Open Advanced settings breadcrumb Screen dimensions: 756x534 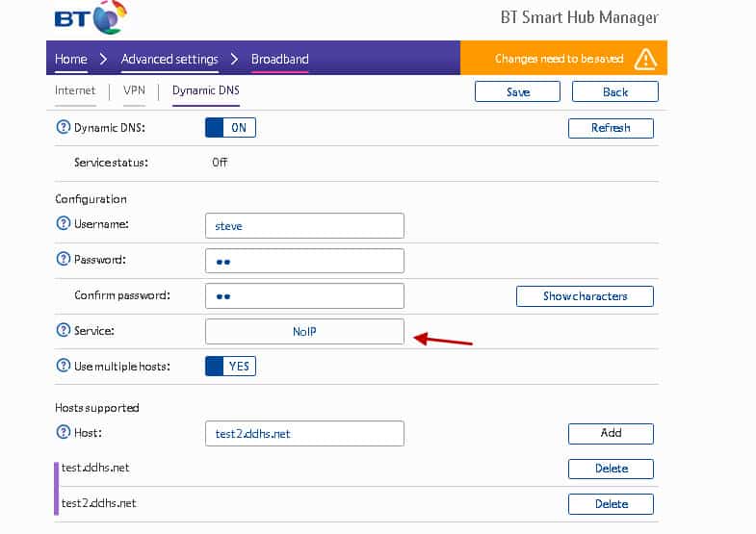point(169,60)
